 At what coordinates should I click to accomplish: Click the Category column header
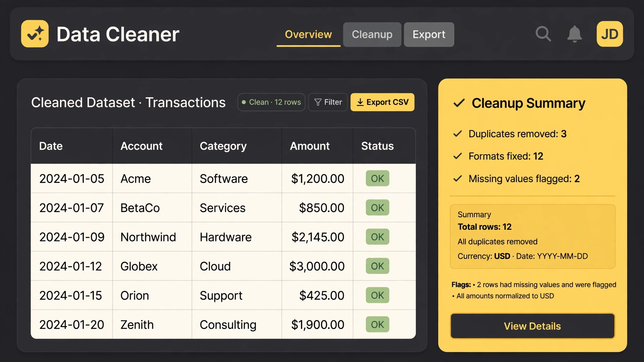pos(237,146)
